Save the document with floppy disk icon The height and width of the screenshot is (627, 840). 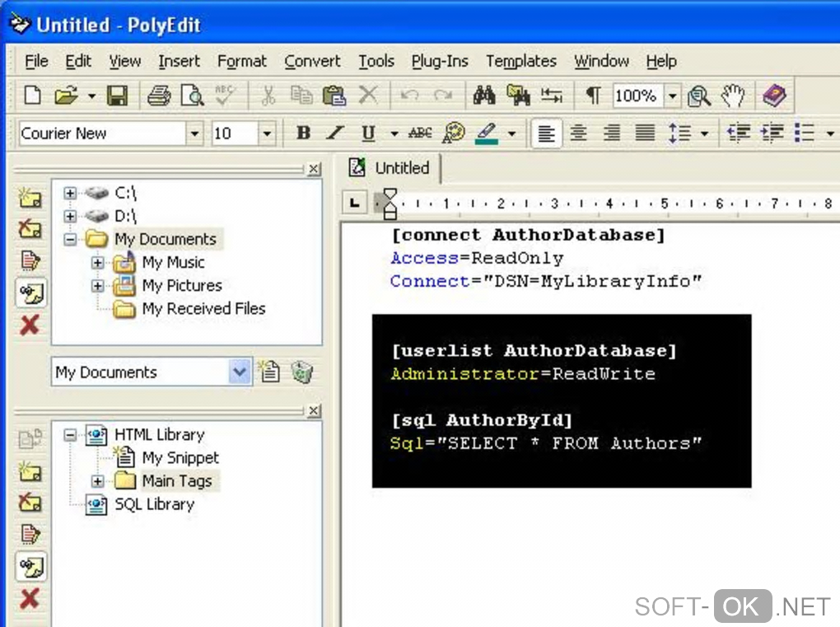[x=117, y=96]
